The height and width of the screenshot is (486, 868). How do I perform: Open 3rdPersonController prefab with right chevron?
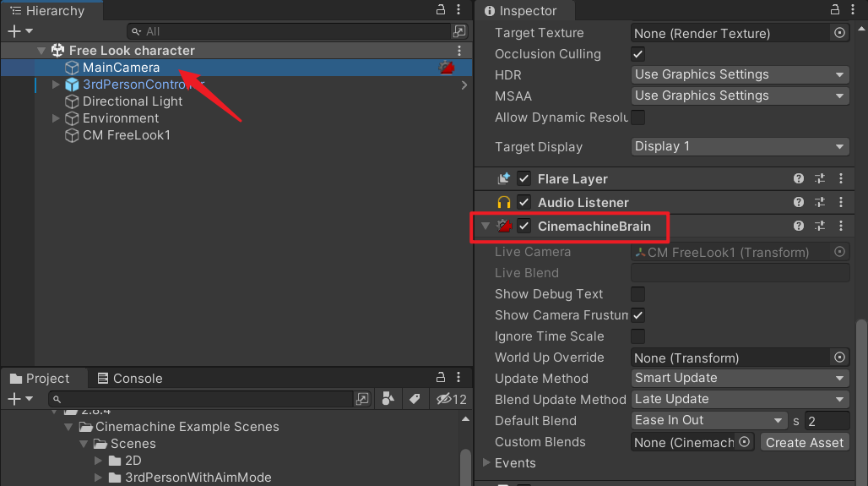[x=464, y=85]
